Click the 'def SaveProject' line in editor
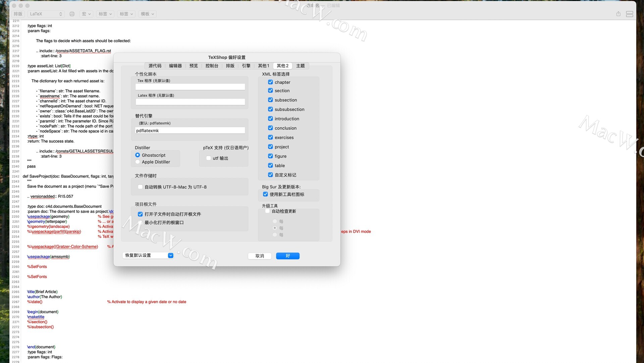Image resolution: width=644 pixels, height=363 pixels. 68,176
